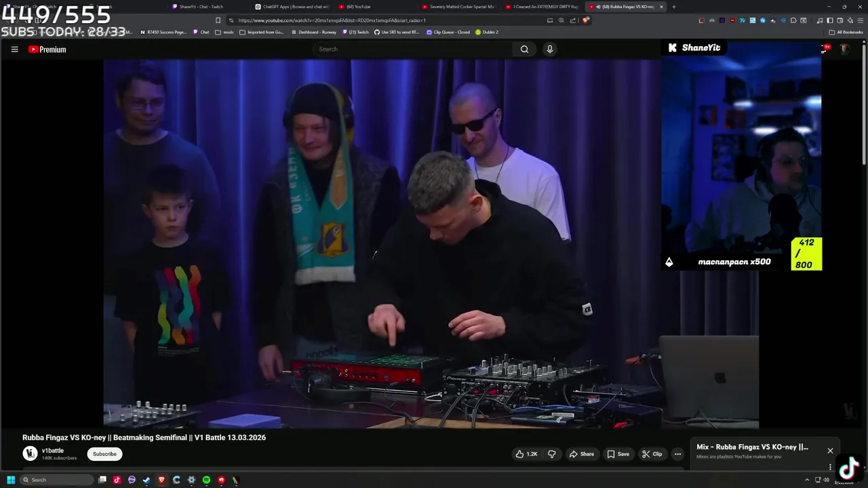Switch to Severely Matted Cocker Spaniel tab
Image resolution: width=868 pixels, height=488 pixels.
(x=460, y=7)
